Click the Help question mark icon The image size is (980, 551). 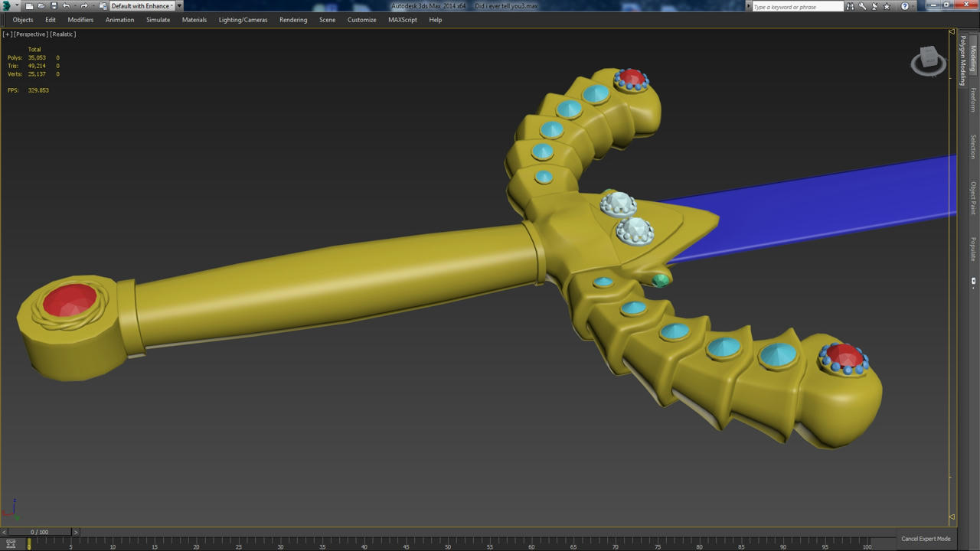point(904,6)
